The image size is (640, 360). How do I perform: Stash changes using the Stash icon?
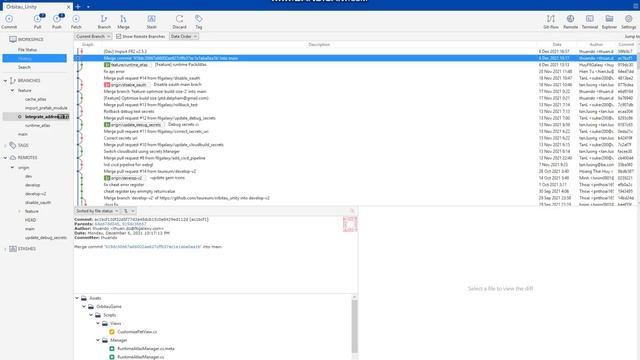[151, 19]
